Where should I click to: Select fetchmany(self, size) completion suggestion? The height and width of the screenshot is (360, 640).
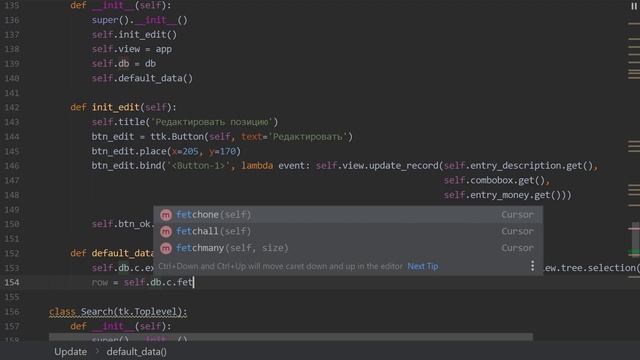(348, 248)
